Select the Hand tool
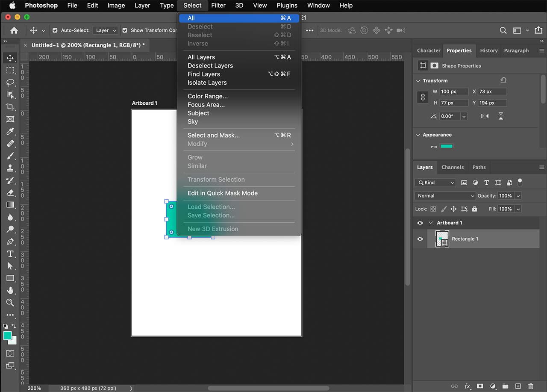Image resolution: width=547 pixels, height=392 pixels. click(10, 290)
